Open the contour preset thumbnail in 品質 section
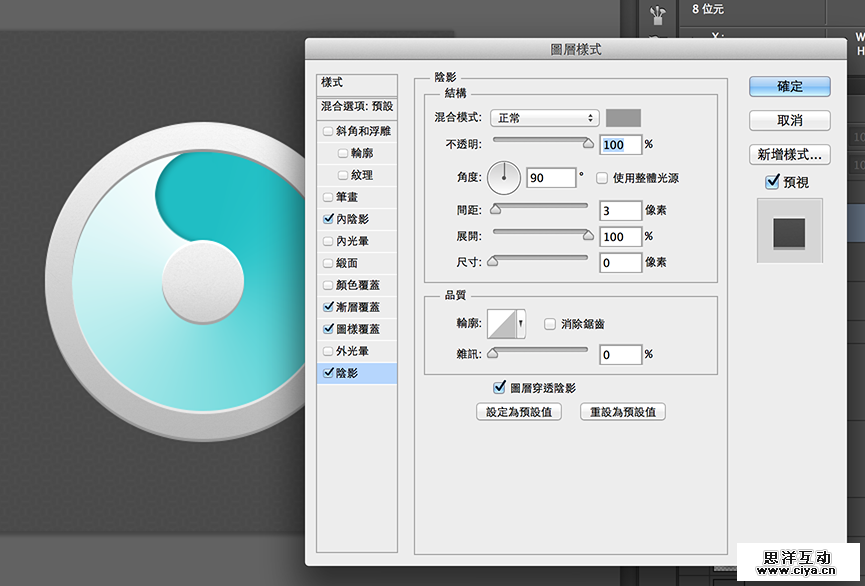Image resolution: width=865 pixels, height=586 pixels. pyautogui.click(x=503, y=322)
